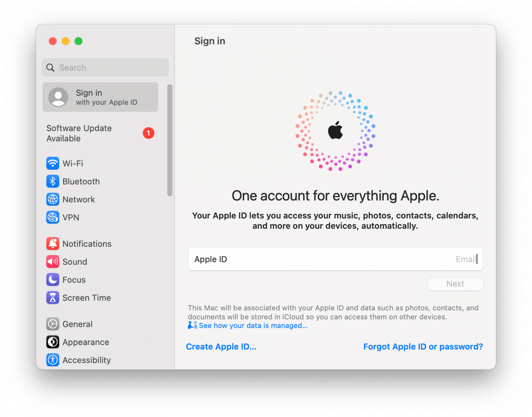
Task: Click Forgot Apple ID or password
Action: tap(423, 346)
